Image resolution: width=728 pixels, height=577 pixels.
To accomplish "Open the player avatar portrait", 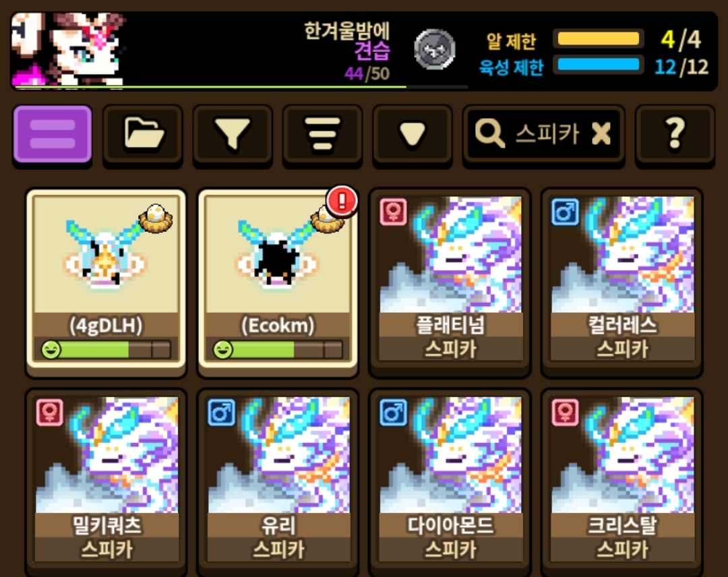I will pyautogui.click(x=69, y=49).
